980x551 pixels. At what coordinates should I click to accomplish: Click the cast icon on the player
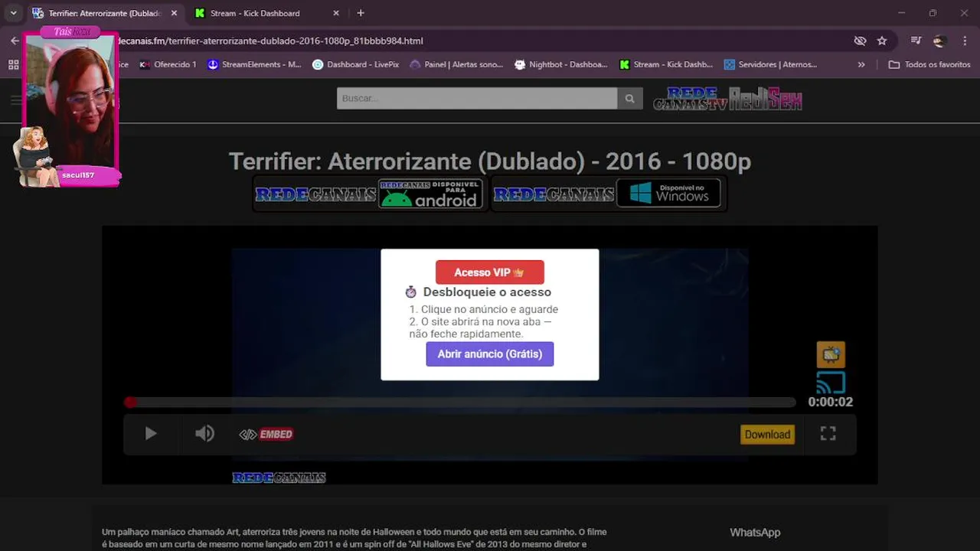(x=831, y=382)
